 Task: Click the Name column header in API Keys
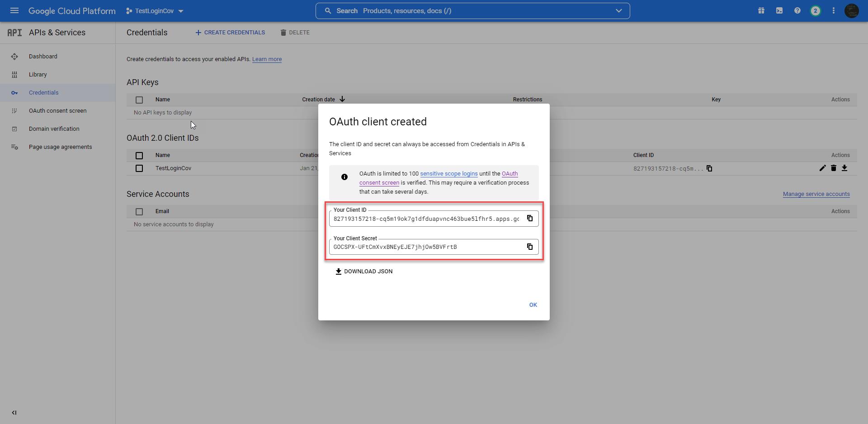coord(163,100)
